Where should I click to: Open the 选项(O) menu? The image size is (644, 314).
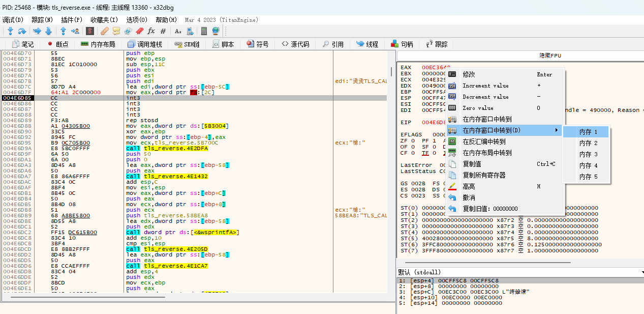(137, 20)
